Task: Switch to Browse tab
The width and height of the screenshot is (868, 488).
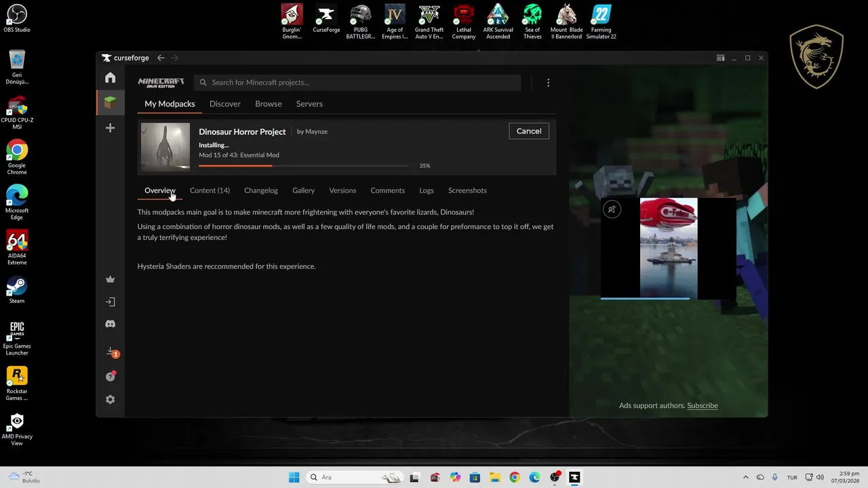Action: (269, 104)
